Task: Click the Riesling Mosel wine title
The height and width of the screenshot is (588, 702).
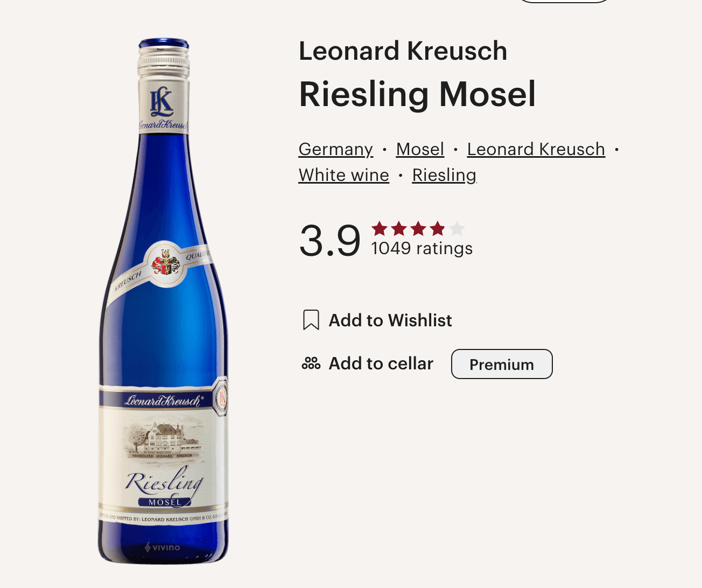Action: click(x=417, y=94)
